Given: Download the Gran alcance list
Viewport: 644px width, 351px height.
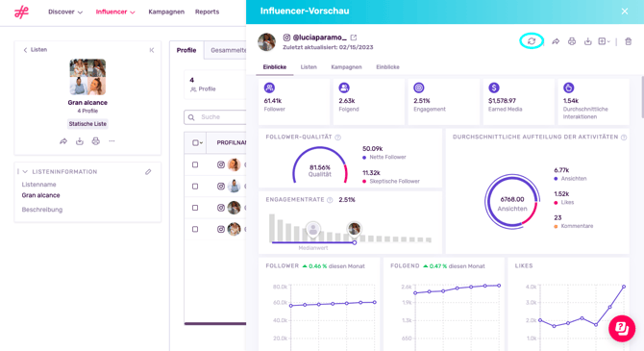Looking at the screenshot, I should tap(79, 141).
